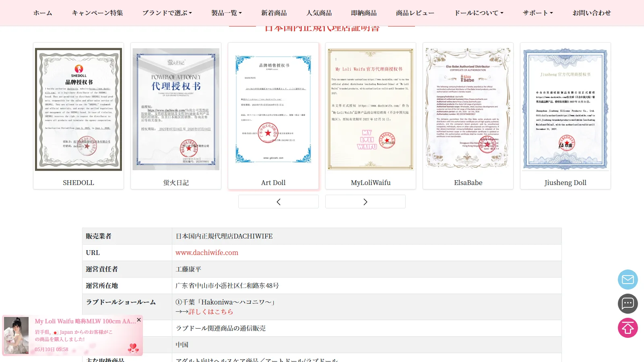
Task: Open キャンペーン特集 page
Action: 97,13
